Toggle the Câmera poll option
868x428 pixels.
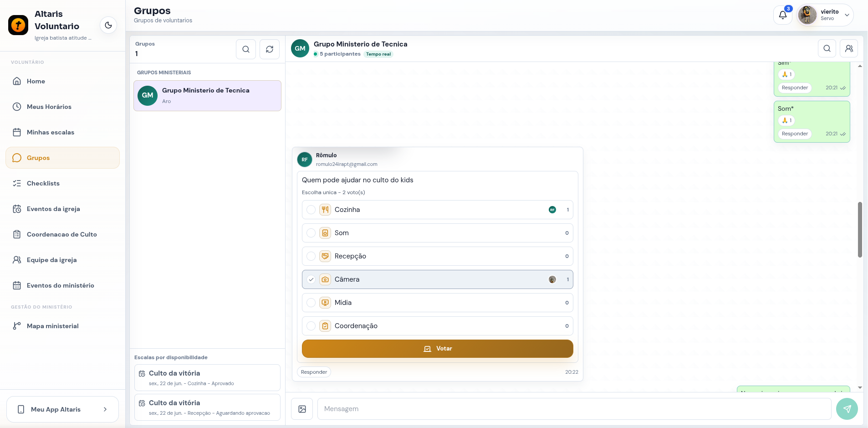437,279
